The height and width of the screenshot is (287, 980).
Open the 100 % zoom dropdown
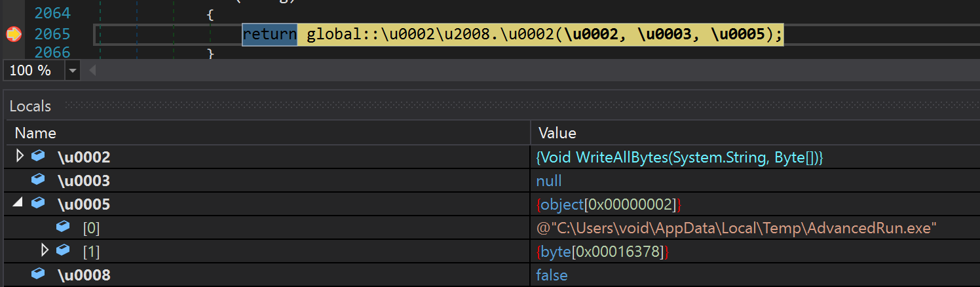[72, 71]
